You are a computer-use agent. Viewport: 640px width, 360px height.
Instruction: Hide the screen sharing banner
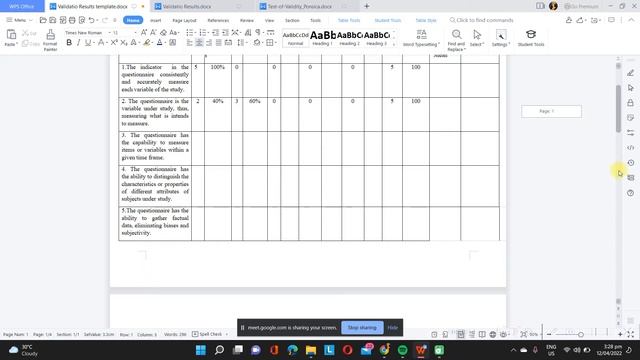pos(392,327)
